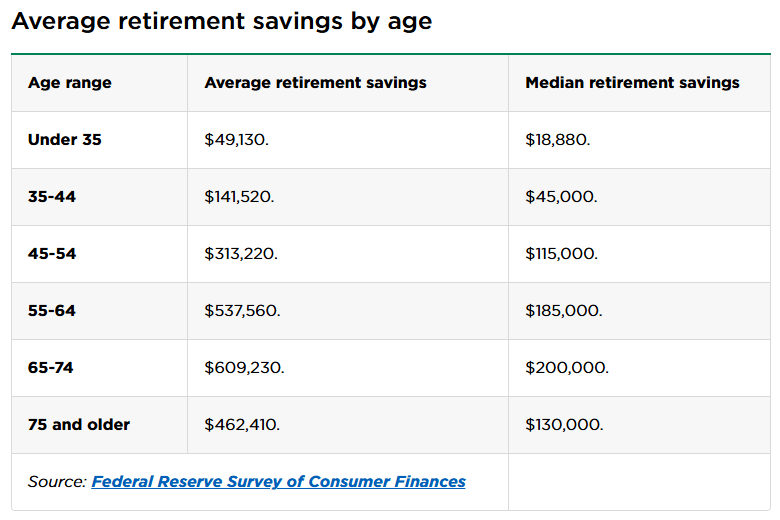Screen dimensions: 780x520
Task: Click the $49,130 average savings value
Action: coord(237,140)
